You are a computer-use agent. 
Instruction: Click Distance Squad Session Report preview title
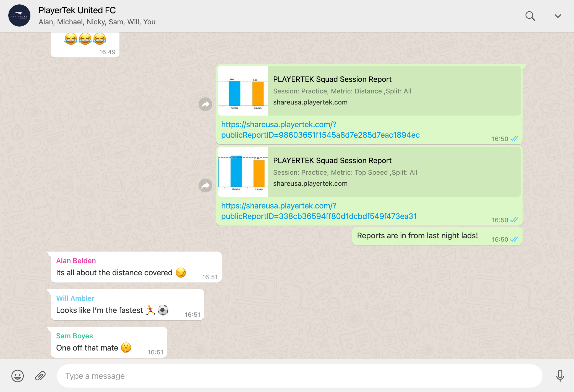click(x=332, y=79)
